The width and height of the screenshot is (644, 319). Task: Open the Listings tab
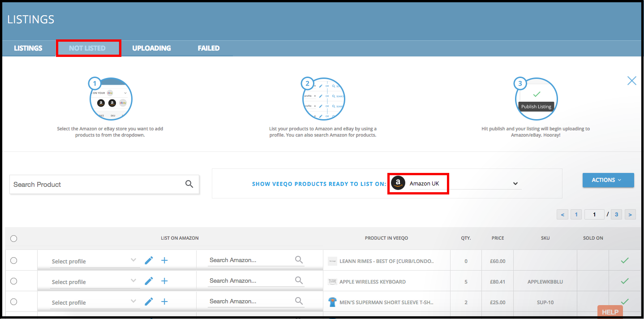click(x=28, y=48)
